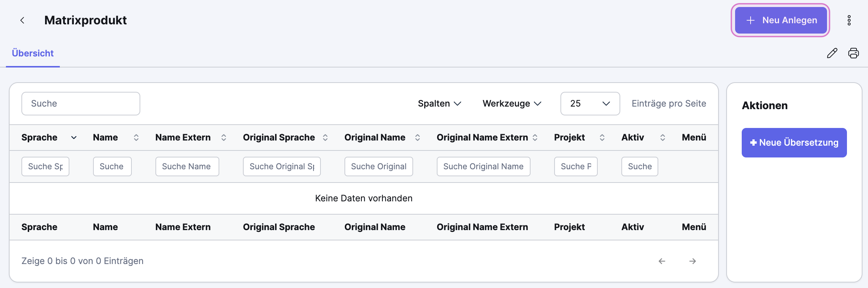Image resolution: width=868 pixels, height=288 pixels.
Task: Sort by Original Sprache column
Action: [x=325, y=138]
